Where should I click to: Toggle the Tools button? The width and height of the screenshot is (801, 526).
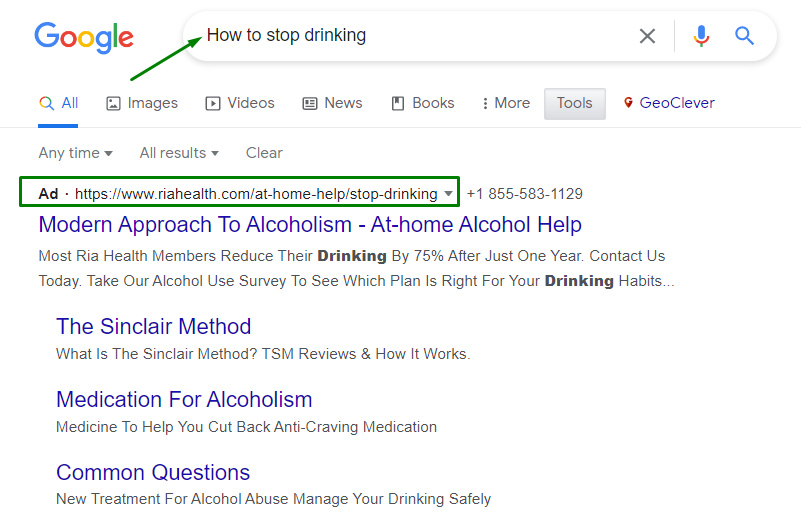[574, 103]
